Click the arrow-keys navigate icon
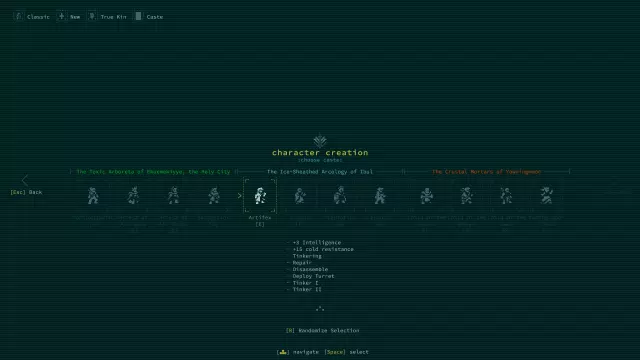Screen dimensions: 640x360 coord(283,352)
